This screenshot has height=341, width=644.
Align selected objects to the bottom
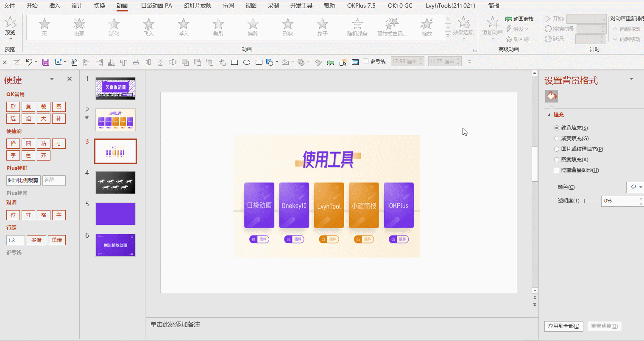coord(112,62)
